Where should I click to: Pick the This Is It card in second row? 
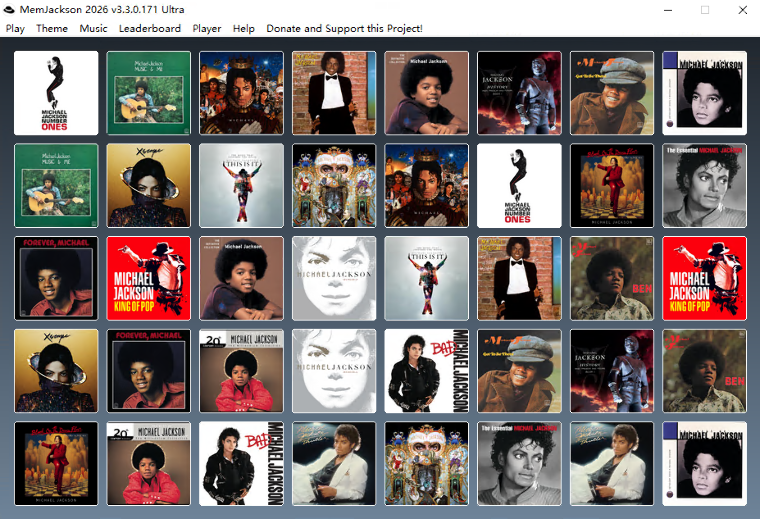[x=241, y=186]
